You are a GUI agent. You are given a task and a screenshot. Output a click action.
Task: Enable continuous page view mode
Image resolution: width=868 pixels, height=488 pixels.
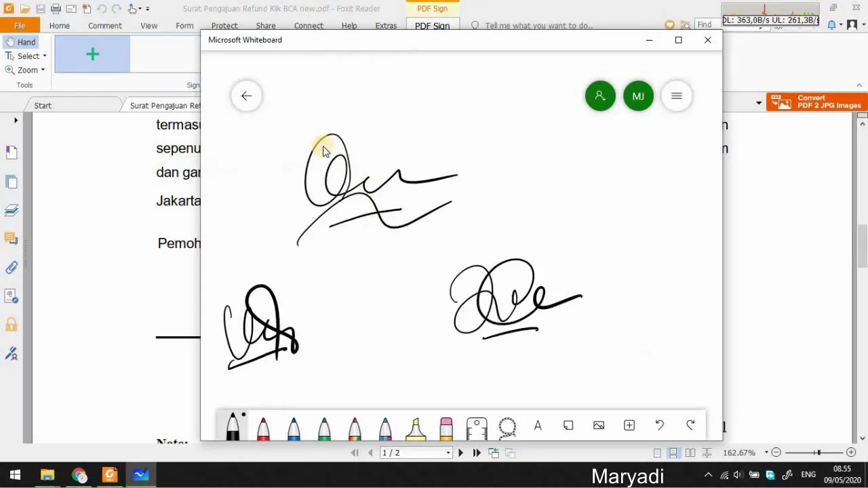click(673, 453)
